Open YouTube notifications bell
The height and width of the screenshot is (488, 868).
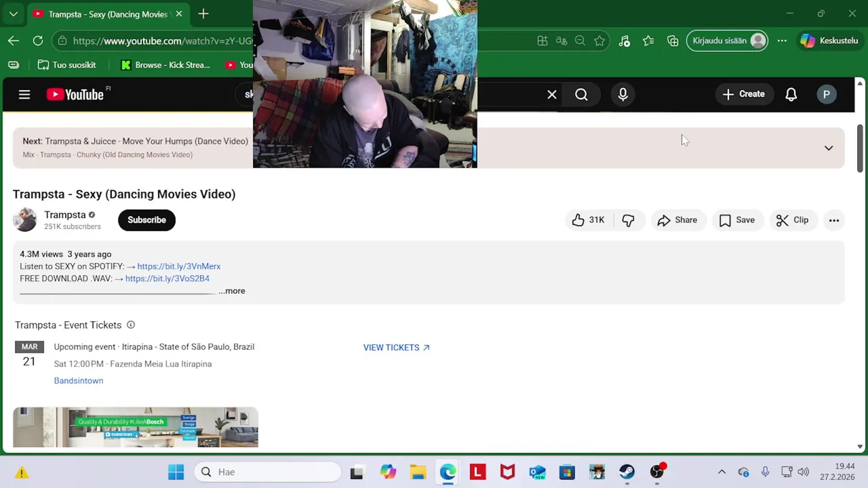pyautogui.click(x=791, y=95)
